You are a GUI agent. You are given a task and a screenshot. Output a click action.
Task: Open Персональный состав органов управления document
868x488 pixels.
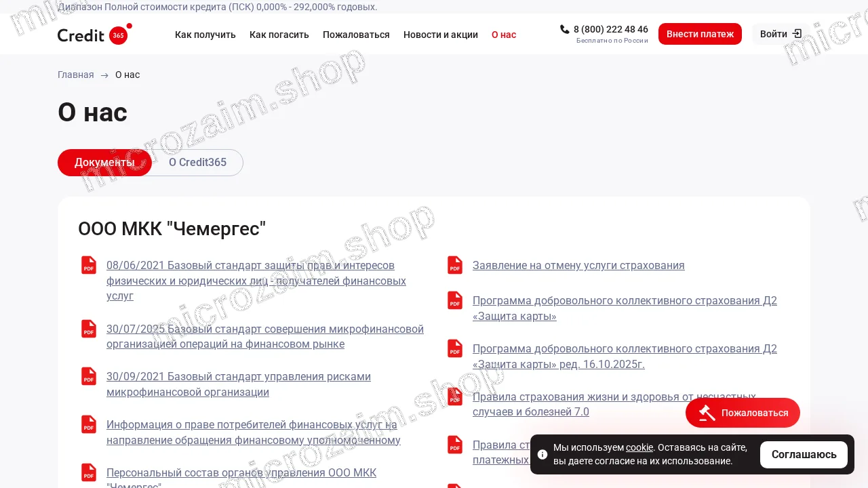(x=241, y=480)
